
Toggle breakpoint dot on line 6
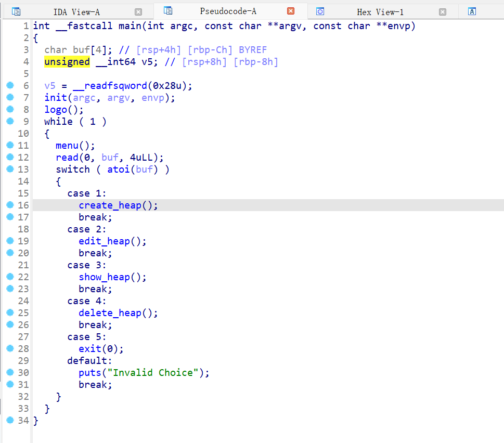pyautogui.click(x=10, y=86)
